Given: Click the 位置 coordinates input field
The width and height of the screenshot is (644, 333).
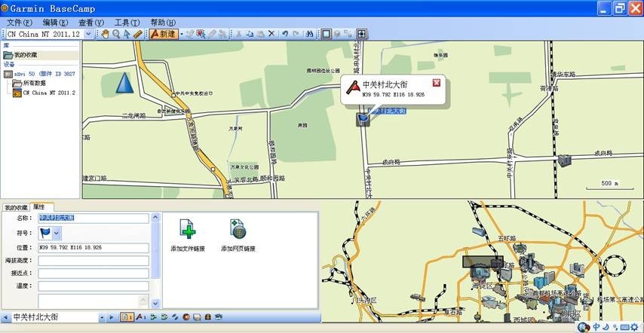Looking at the screenshot, I should tap(94, 248).
